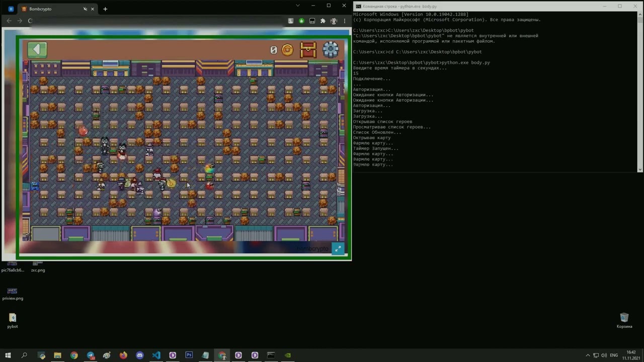This screenshot has height=362, width=644.
Task: Open the notepad-like app in taskbar
Action: tap(205, 355)
